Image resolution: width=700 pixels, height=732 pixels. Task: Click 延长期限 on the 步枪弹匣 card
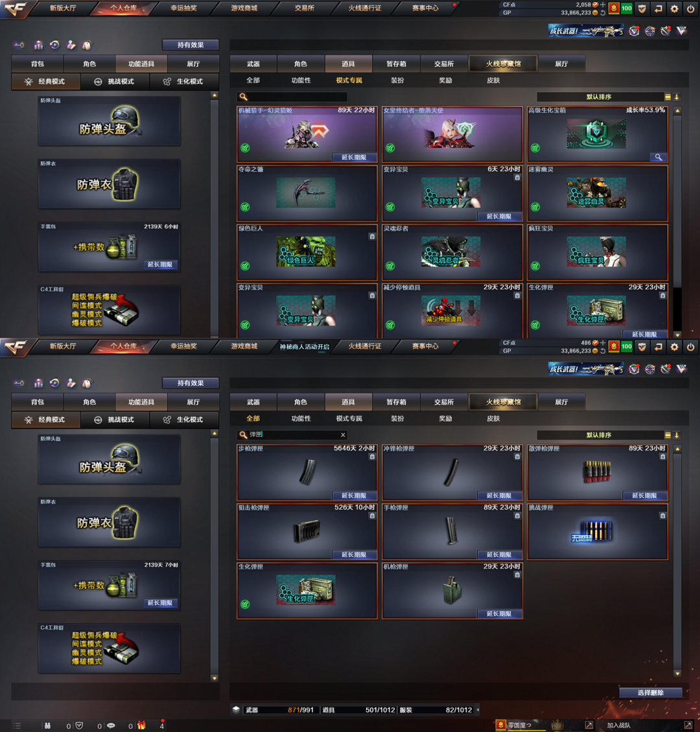point(354,496)
